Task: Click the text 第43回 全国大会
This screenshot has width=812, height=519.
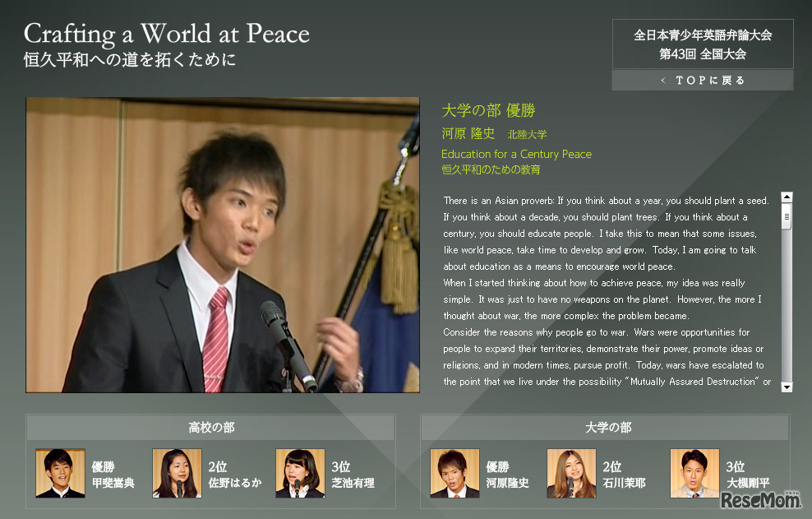Action: [703, 54]
